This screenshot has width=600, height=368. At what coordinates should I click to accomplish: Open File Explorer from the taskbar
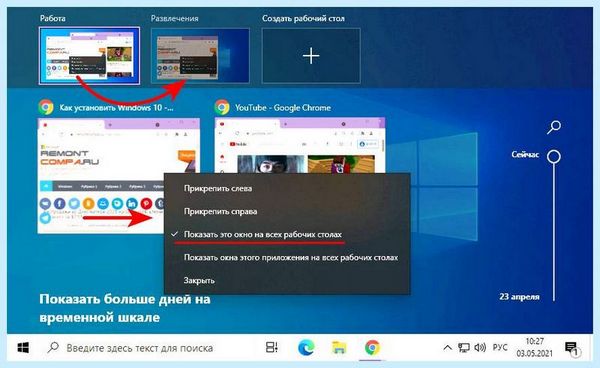(x=339, y=347)
